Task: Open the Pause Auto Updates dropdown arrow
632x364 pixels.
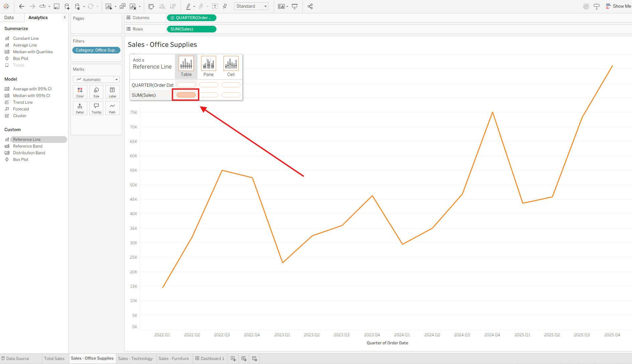Action: coord(84,6)
